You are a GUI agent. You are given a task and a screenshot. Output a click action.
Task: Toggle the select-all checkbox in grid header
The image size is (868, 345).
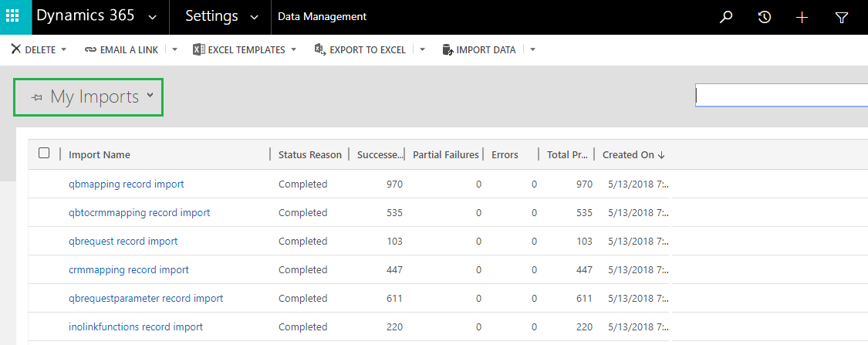(44, 154)
